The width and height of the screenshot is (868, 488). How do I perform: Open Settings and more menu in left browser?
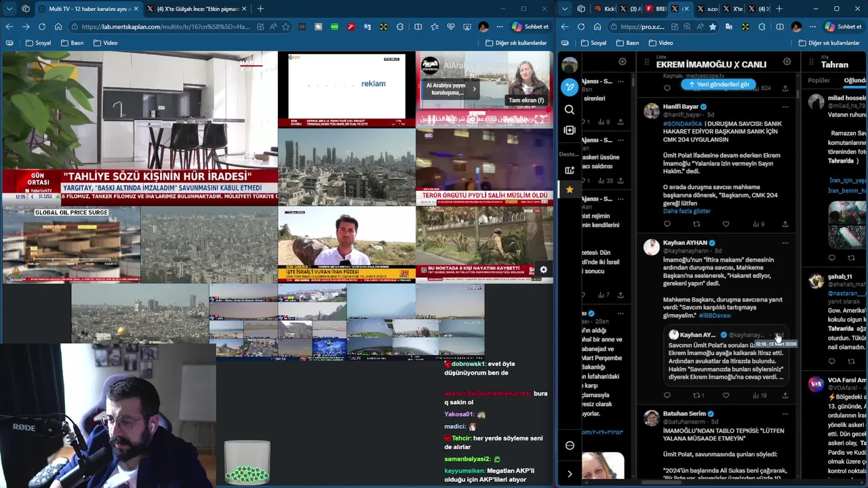click(x=499, y=26)
